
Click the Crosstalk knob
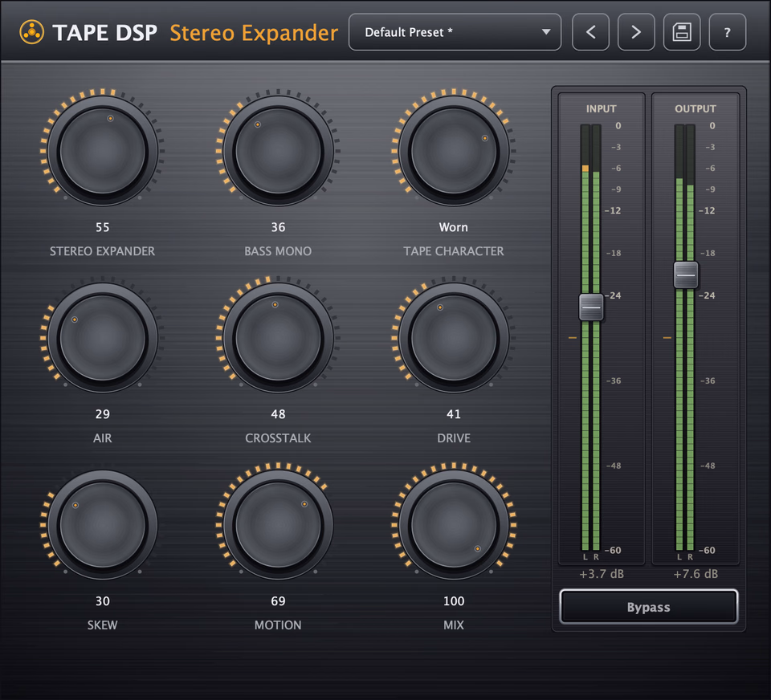pos(279,338)
